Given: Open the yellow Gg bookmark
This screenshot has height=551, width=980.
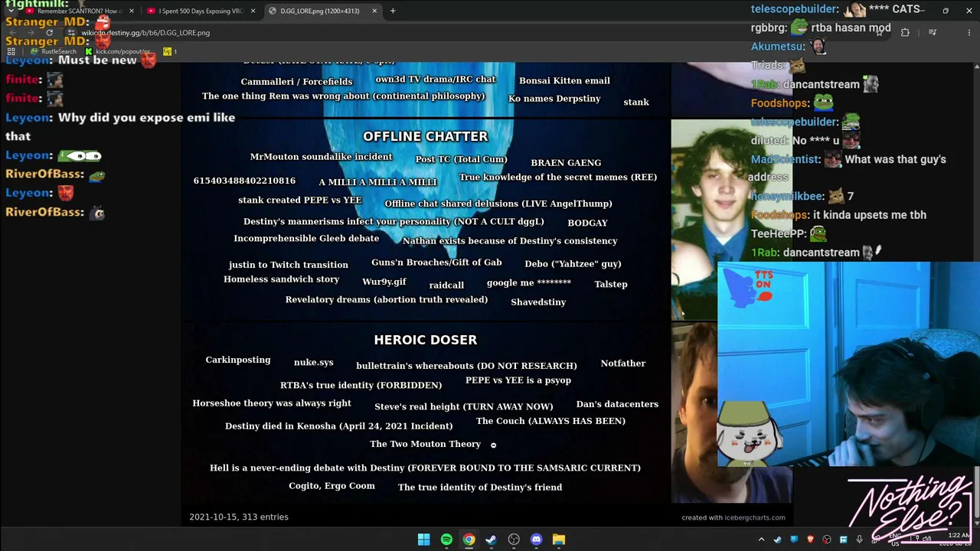Looking at the screenshot, I should coord(168,51).
